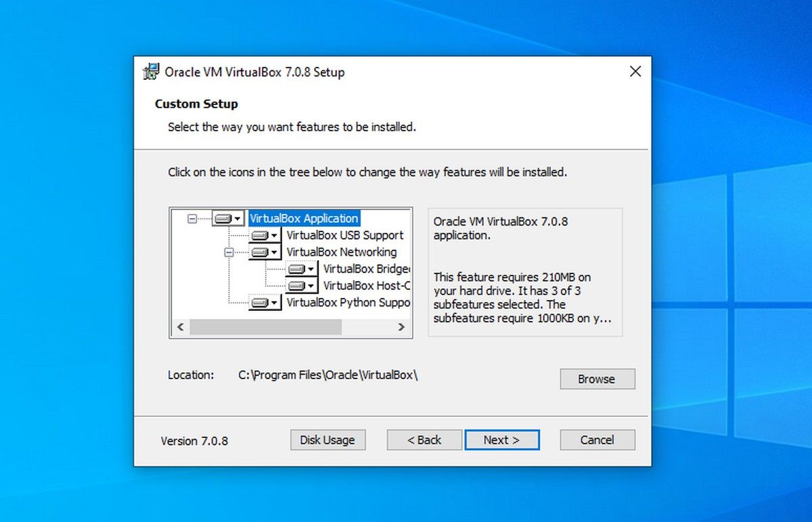Go back to the previous setup step

424,439
